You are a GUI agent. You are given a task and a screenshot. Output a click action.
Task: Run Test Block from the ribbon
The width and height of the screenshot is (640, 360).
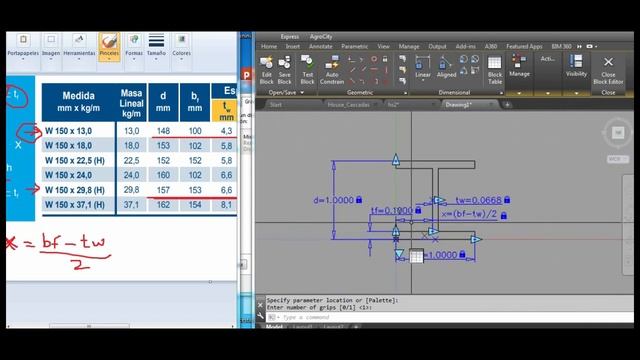307,70
